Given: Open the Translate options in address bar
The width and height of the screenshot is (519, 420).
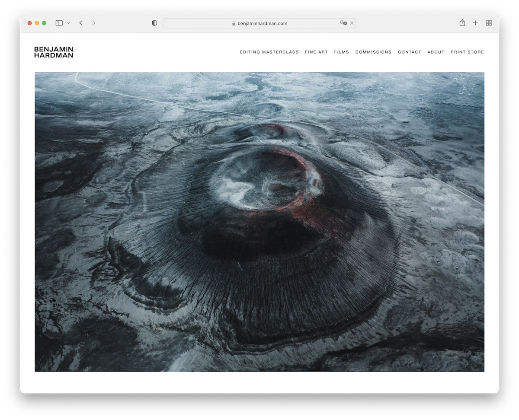Looking at the screenshot, I should click(x=343, y=23).
